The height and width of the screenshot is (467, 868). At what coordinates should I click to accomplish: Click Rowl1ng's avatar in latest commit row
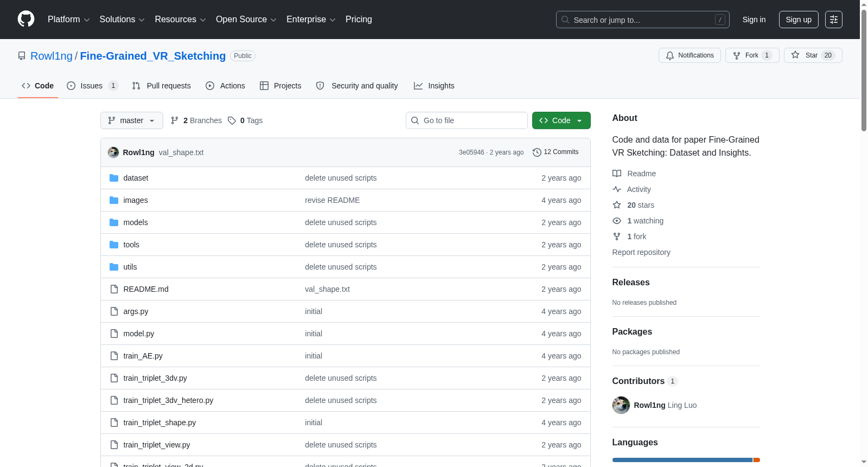113,152
